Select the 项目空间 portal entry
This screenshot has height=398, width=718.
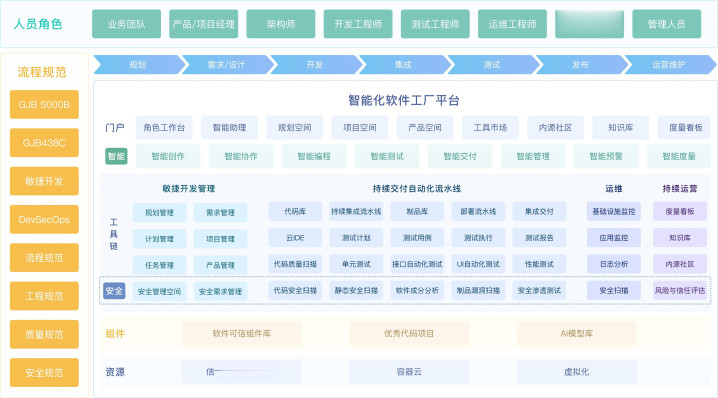[x=360, y=127]
